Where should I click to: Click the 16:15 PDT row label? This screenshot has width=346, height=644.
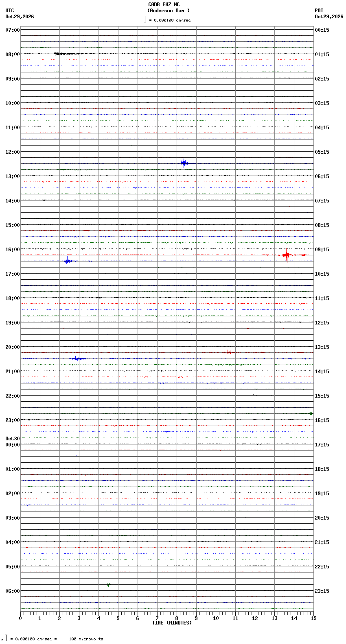click(322, 420)
